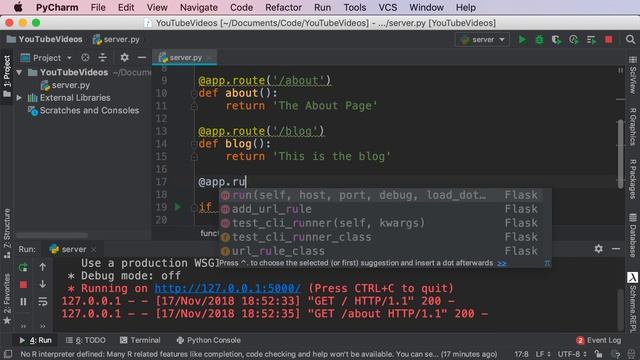
Task: Open R Graphics side panel
Action: [633, 127]
